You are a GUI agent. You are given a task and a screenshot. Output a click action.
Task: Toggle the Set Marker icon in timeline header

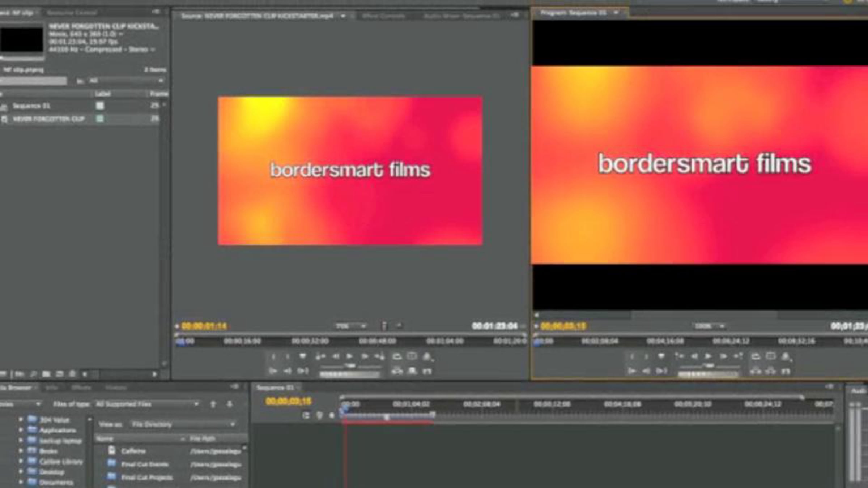pyautogui.click(x=332, y=416)
